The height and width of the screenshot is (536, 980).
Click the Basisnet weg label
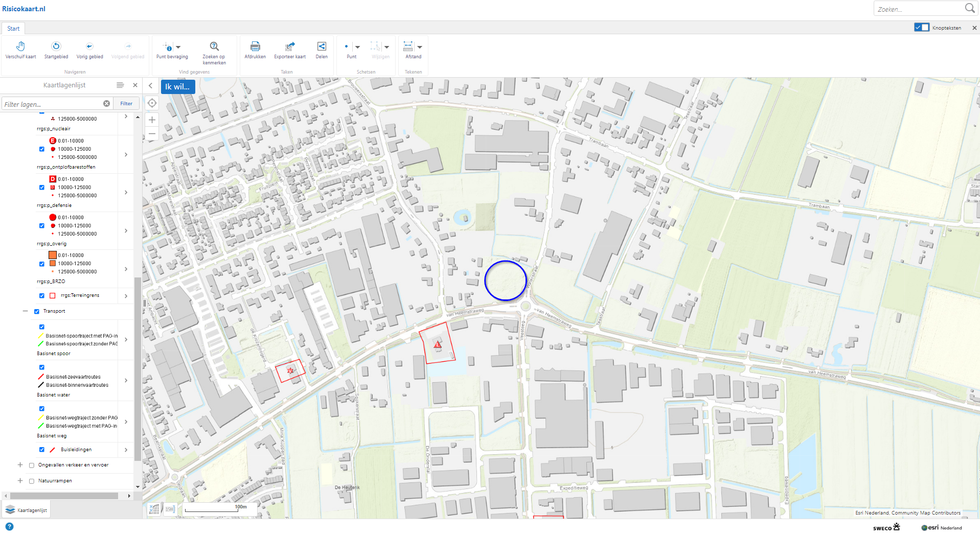[52, 436]
